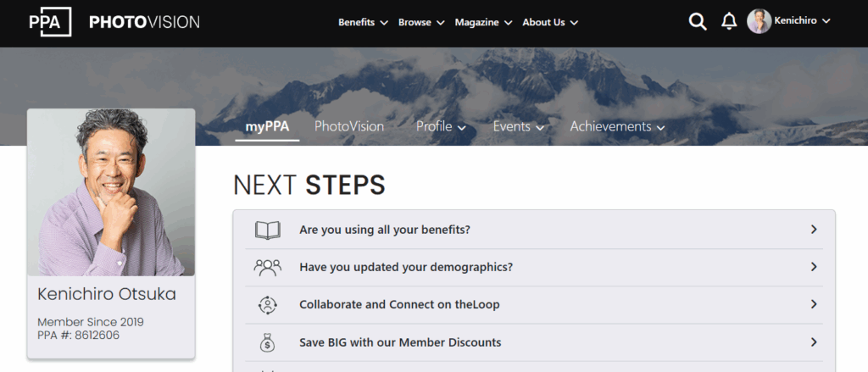Expand the Benefits menu in header
This screenshot has width=868, height=372.
363,22
